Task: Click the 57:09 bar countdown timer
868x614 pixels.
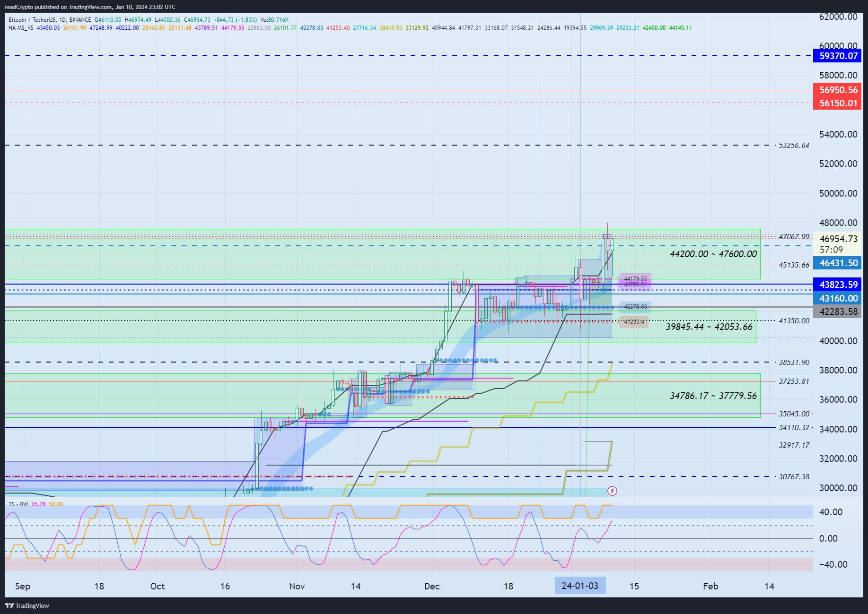Action: point(831,250)
